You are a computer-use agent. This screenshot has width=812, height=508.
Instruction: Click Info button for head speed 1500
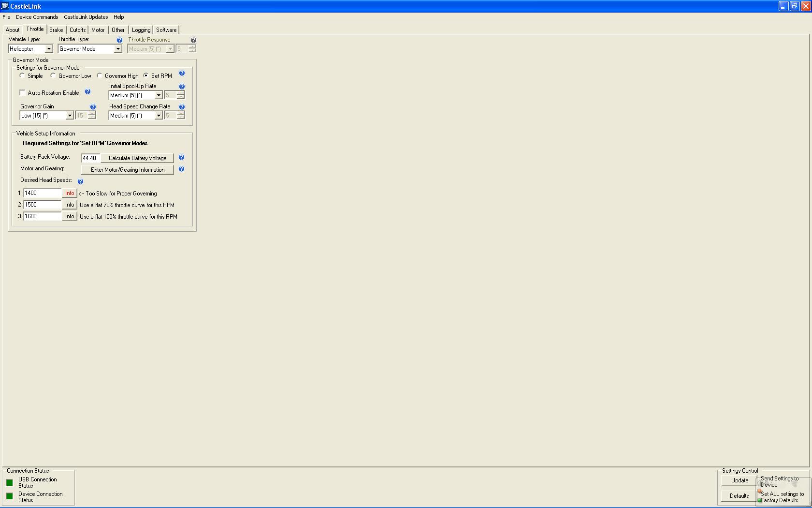[x=70, y=205]
